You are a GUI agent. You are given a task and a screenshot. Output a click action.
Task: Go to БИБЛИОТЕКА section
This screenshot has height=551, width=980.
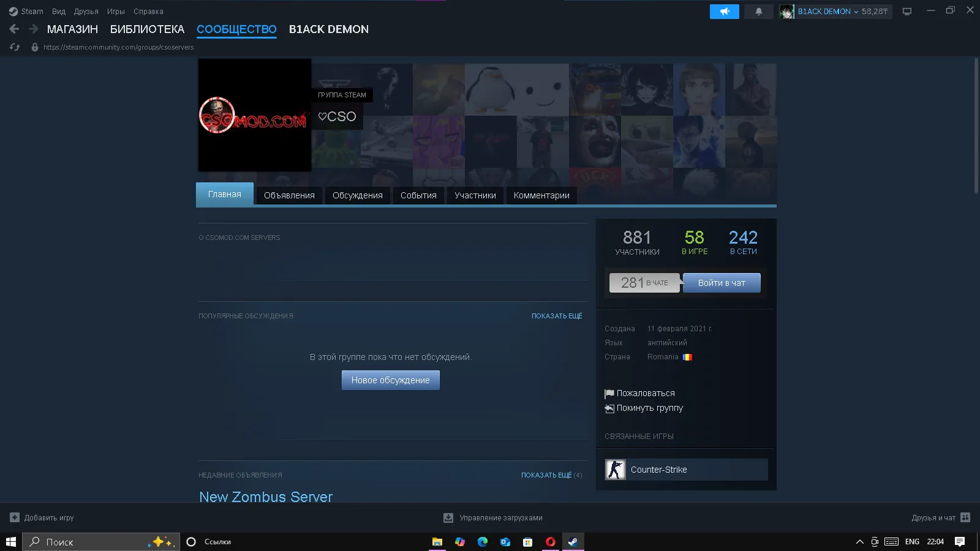tap(147, 29)
